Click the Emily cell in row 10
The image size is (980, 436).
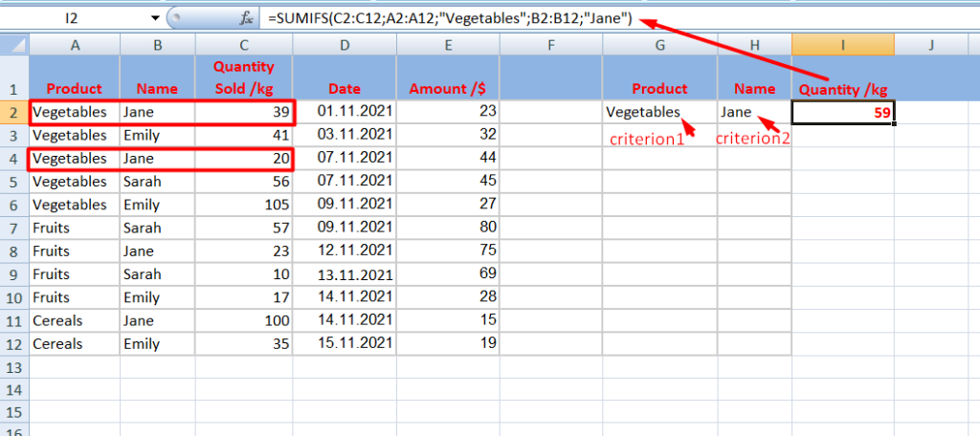[x=158, y=297]
